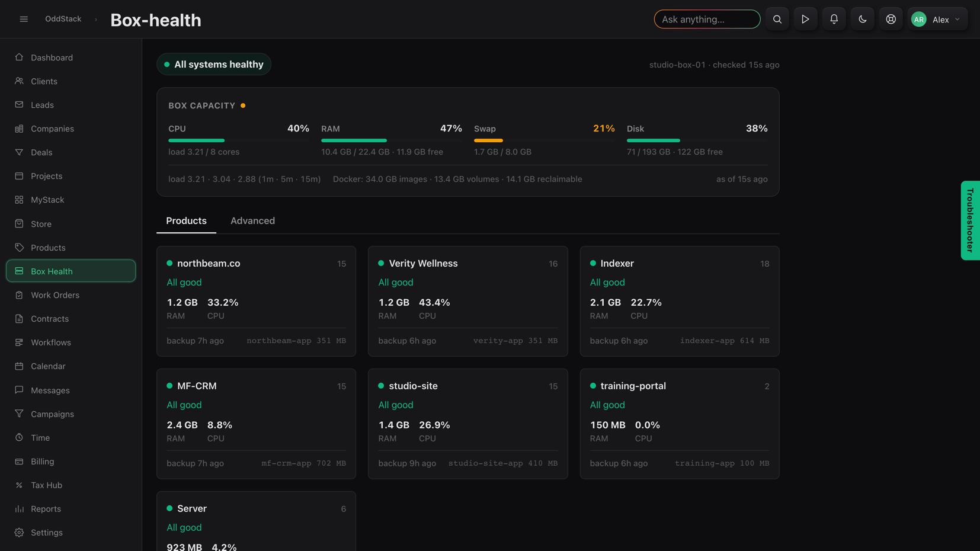Open the training-portal product card
Image resolution: width=980 pixels, height=551 pixels.
click(680, 424)
